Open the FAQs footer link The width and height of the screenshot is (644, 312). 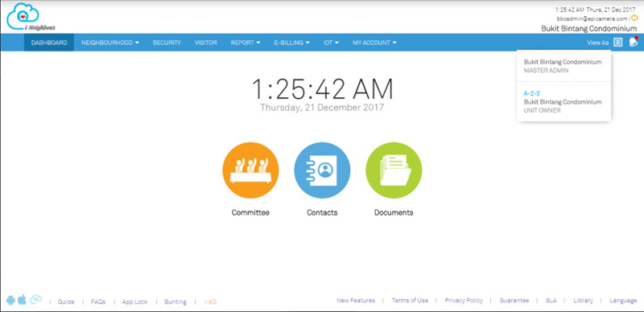[98, 302]
